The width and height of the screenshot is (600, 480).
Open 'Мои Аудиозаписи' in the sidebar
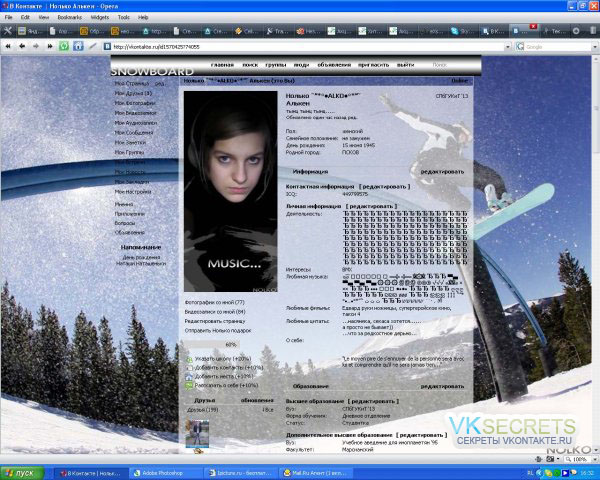coord(136,123)
